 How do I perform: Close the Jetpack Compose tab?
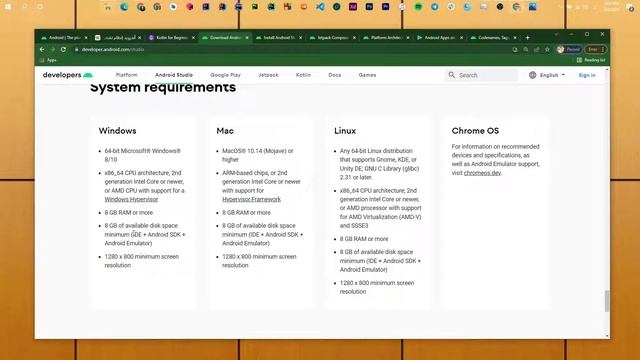[354, 38]
